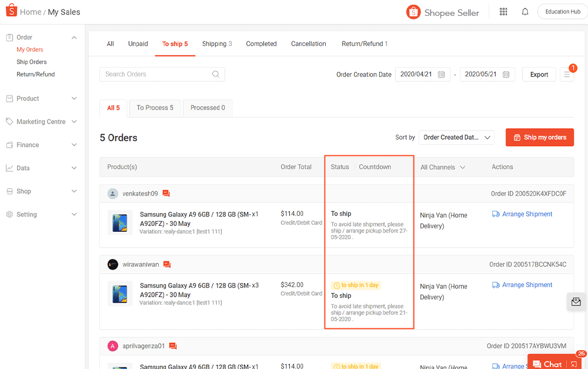Chat with buyer venkatesh09 via chat icon

tap(166, 194)
